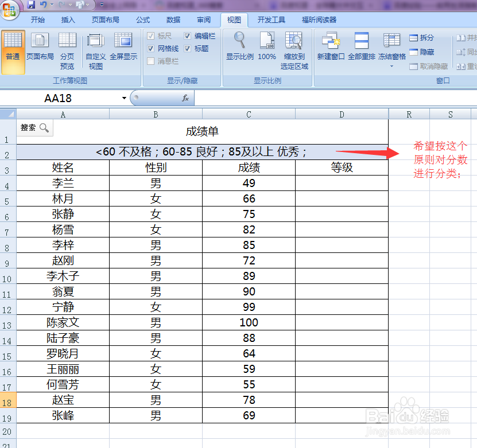
Task: Select column C header
Action: pos(249,115)
